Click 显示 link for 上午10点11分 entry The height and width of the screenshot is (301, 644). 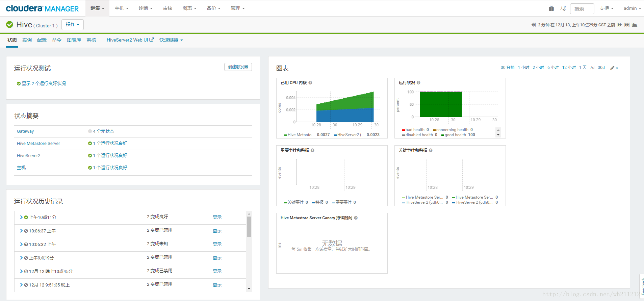pyautogui.click(x=217, y=217)
